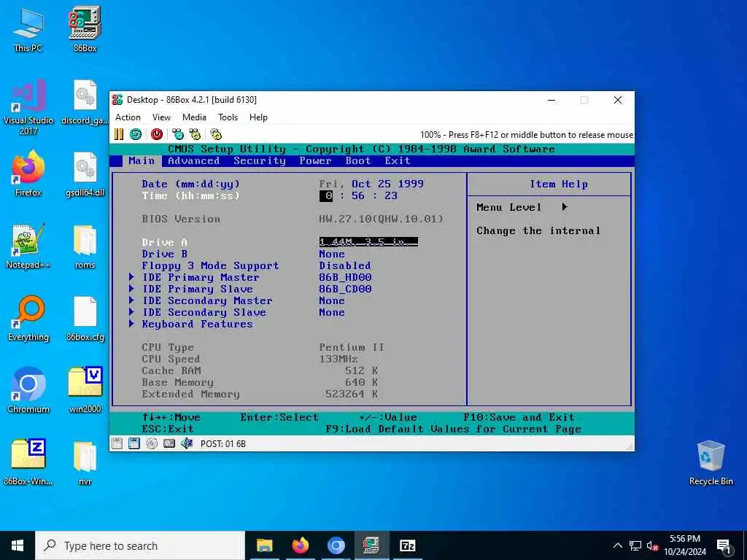Viewport: 747px width, 560px height.
Task: Open the notification center icon
Action: [x=723, y=546]
